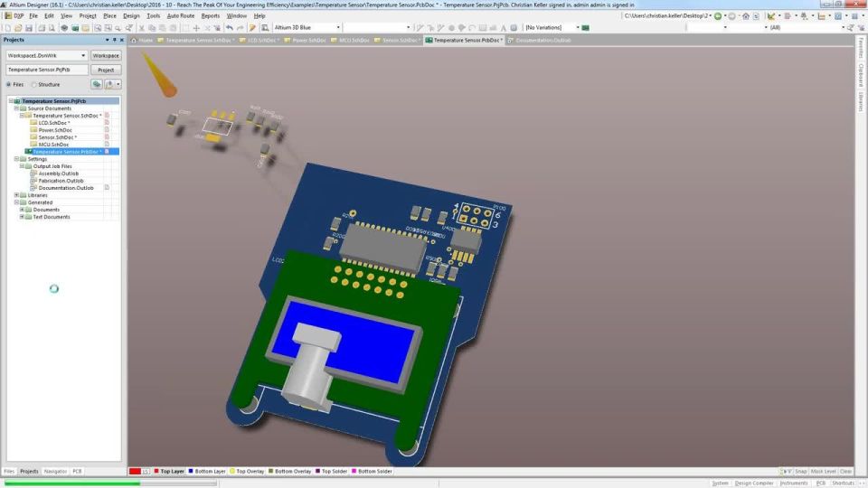
Task: Collapse the Source Documents folder
Action: [x=16, y=108]
